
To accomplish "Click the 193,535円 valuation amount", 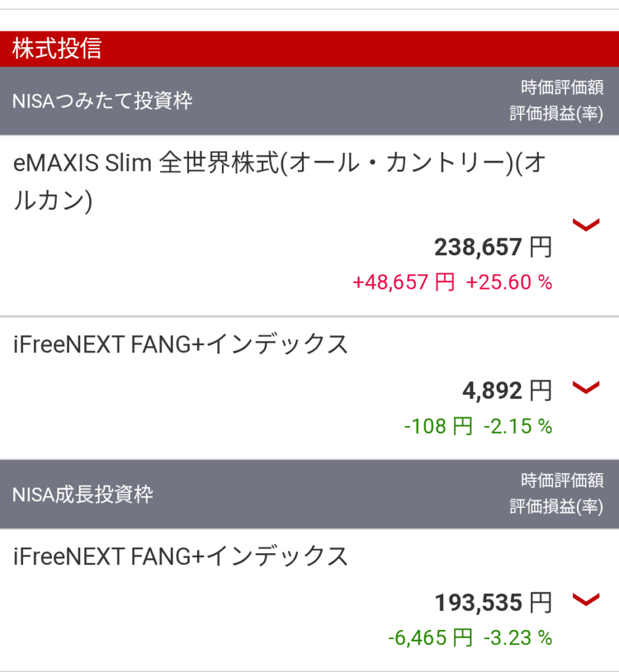I will pos(493,602).
